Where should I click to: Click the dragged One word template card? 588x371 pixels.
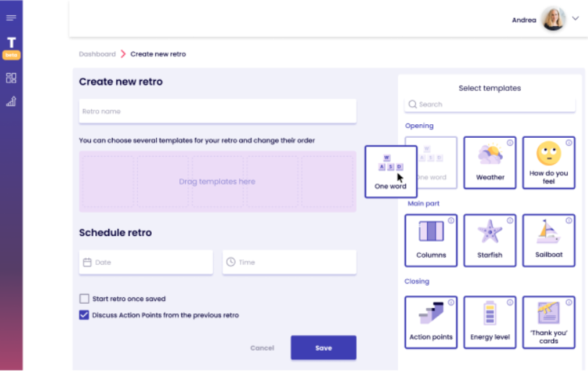point(391,172)
